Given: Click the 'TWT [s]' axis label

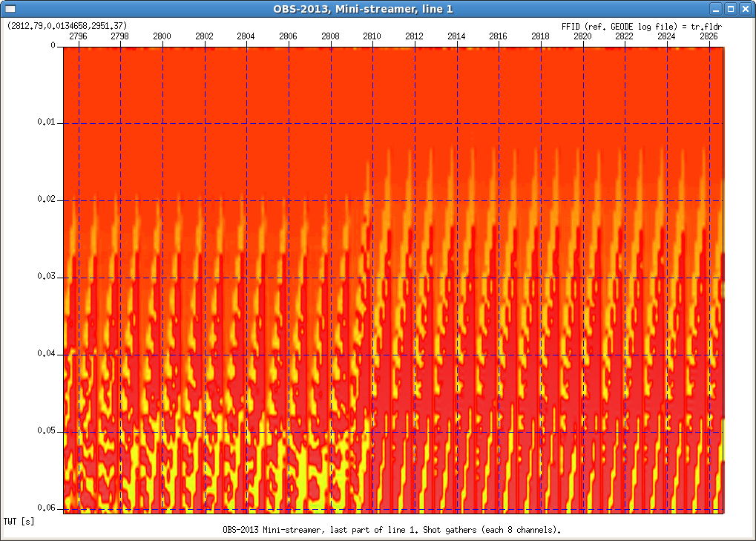Looking at the screenshot, I should [x=19, y=522].
